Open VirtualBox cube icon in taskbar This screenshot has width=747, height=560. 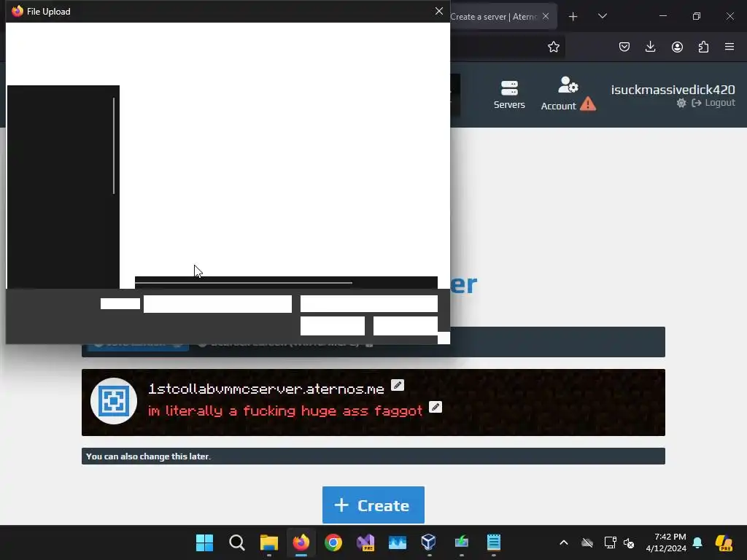pos(429,542)
